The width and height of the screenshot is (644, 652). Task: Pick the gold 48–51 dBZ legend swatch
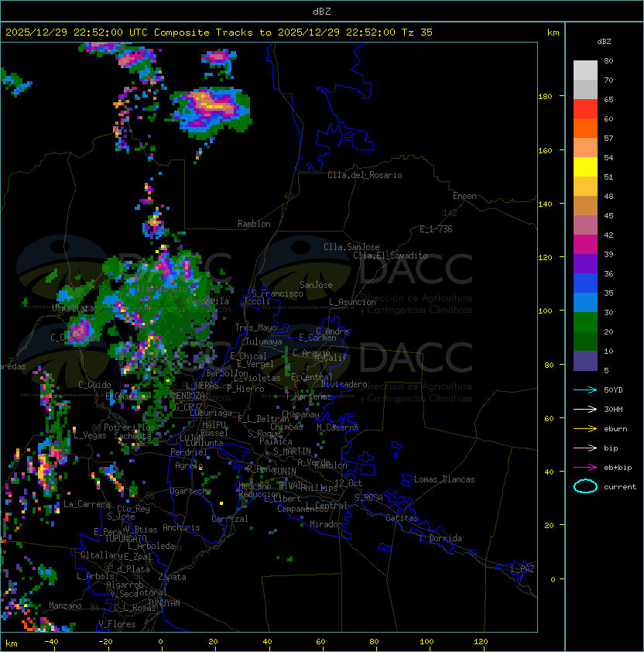pyautogui.click(x=585, y=187)
